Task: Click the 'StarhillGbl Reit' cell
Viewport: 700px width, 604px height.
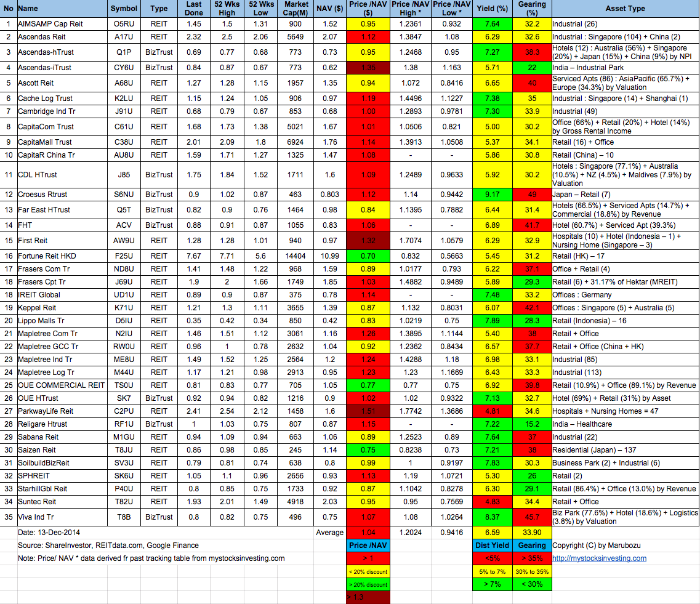Action: pyautogui.click(x=62, y=489)
